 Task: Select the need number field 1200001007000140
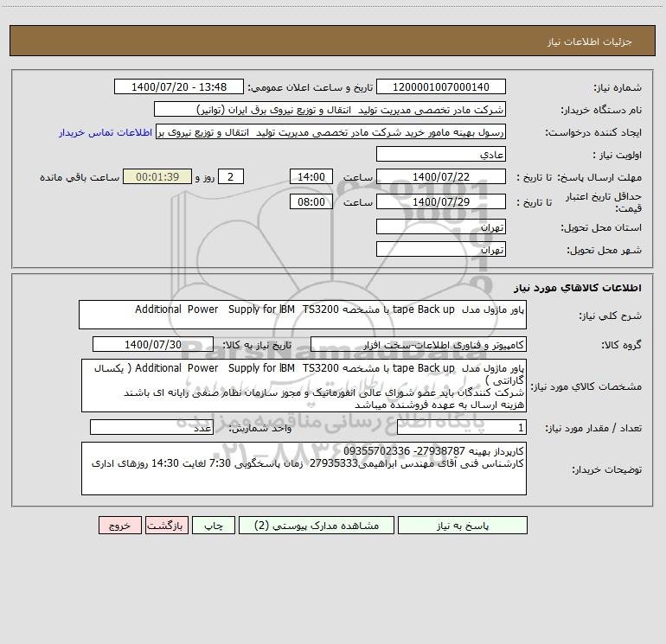pos(441,86)
